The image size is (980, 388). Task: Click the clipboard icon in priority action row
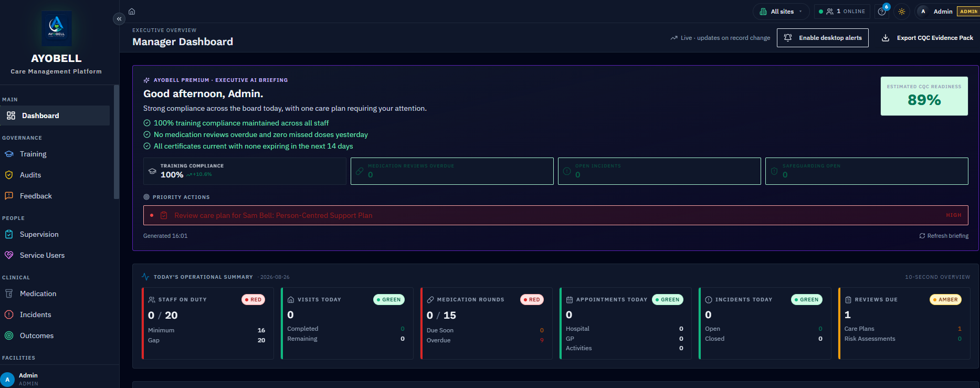coord(164,215)
